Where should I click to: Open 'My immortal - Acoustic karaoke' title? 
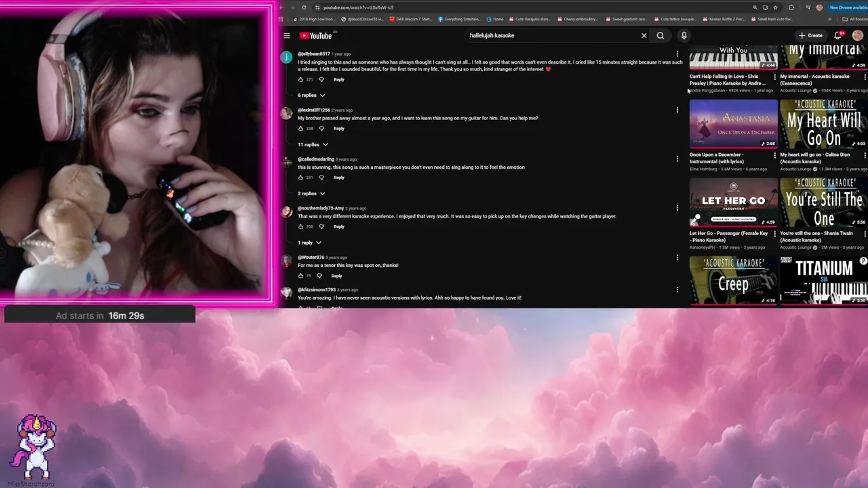(x=814, y=79)
